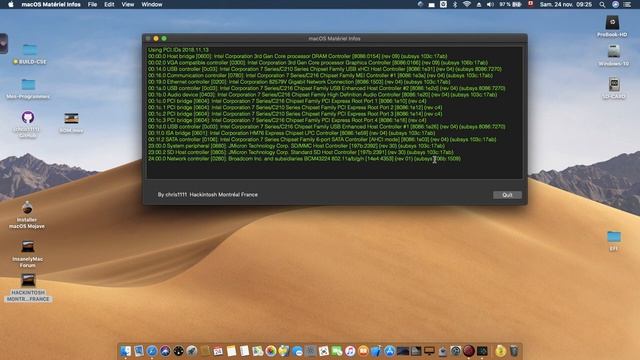Open the File menu

coord(92,4)
